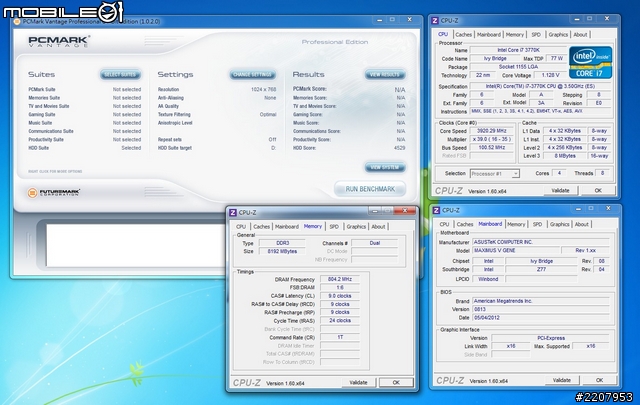Click the HDD Suite row in Suites
This screenshot has width=640, height=405.
[84, 148]
